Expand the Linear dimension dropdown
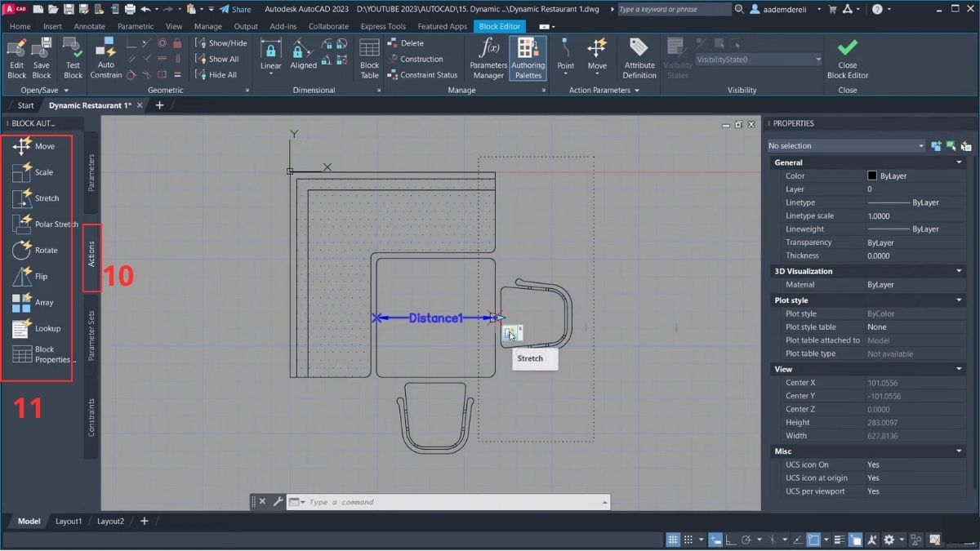The height and width of the screenshot is (551, 980). tap(269, 73)
